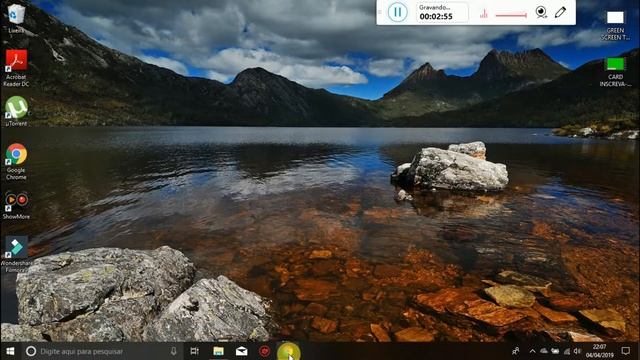Grab the recorder toolbar drag handle
This screenshot has height=360, width=640.
pos(380,12)
